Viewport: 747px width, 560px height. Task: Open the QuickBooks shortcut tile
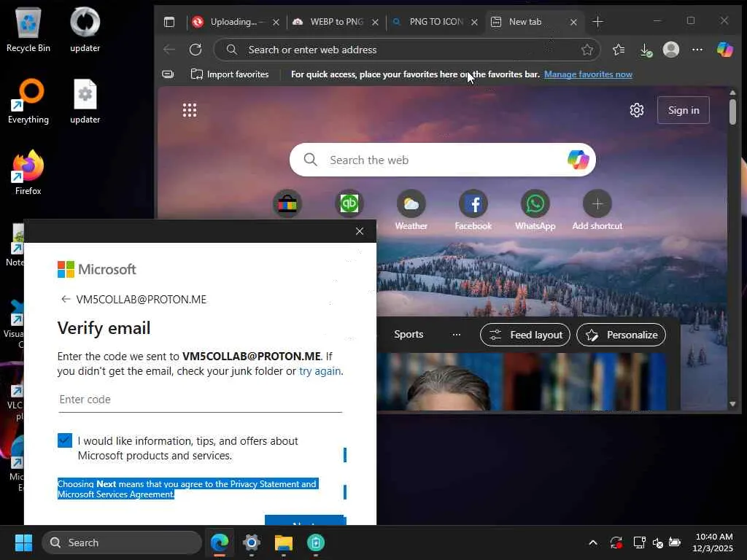[x=349, y=203]
